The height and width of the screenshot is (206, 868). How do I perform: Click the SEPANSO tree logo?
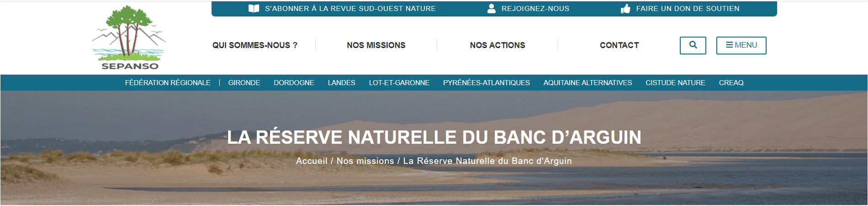(129, 38)
